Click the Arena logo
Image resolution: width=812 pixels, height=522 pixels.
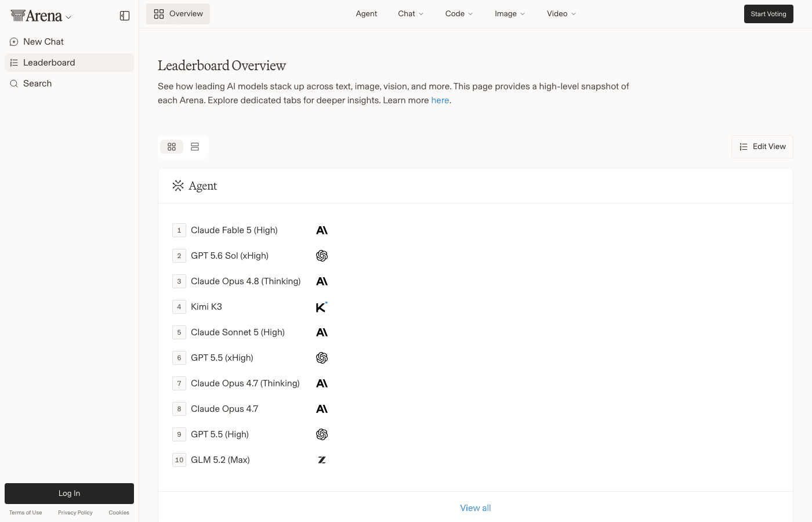pyautogui.click(x=37, y=16)
